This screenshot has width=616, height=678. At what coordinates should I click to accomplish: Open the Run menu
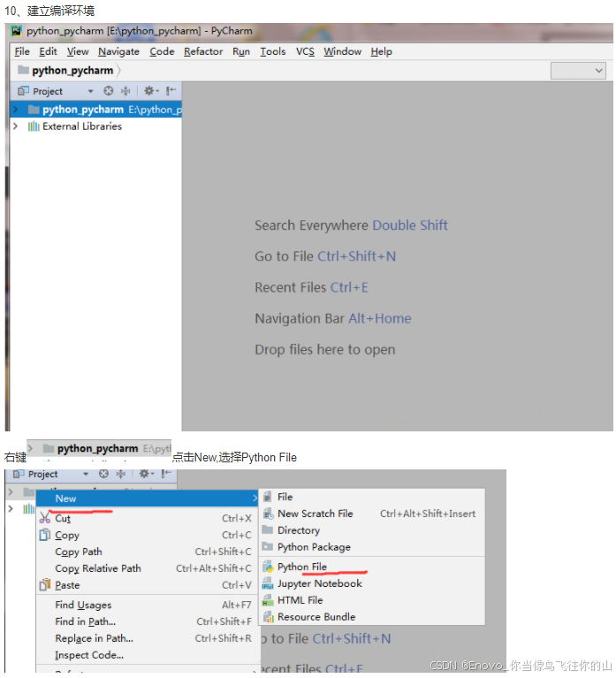240,51
